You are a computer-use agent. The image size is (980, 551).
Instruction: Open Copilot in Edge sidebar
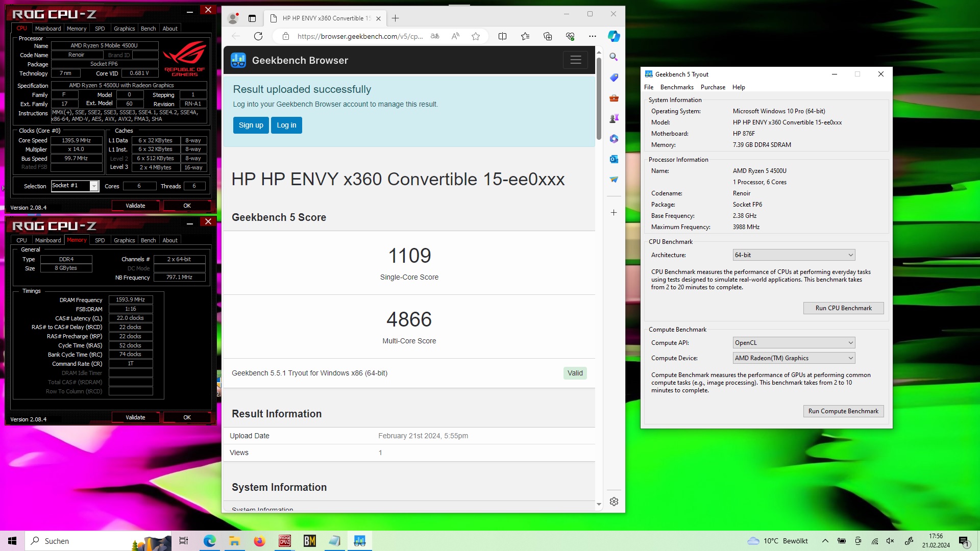[614, 36]
